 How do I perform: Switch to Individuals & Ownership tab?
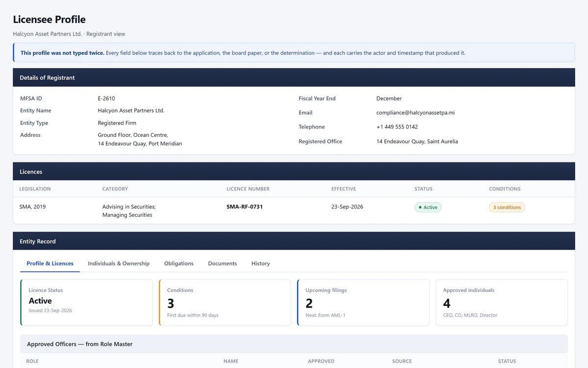tap(119, 263)
